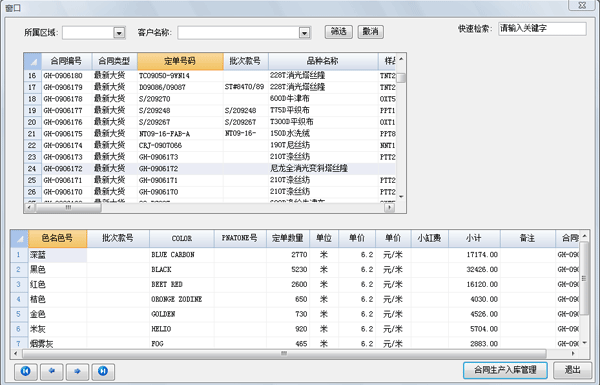Viewport: 600px width, 385px height.
Task: Click upper grid vertical scrollbar up arrow
Action: coord(401,59)
